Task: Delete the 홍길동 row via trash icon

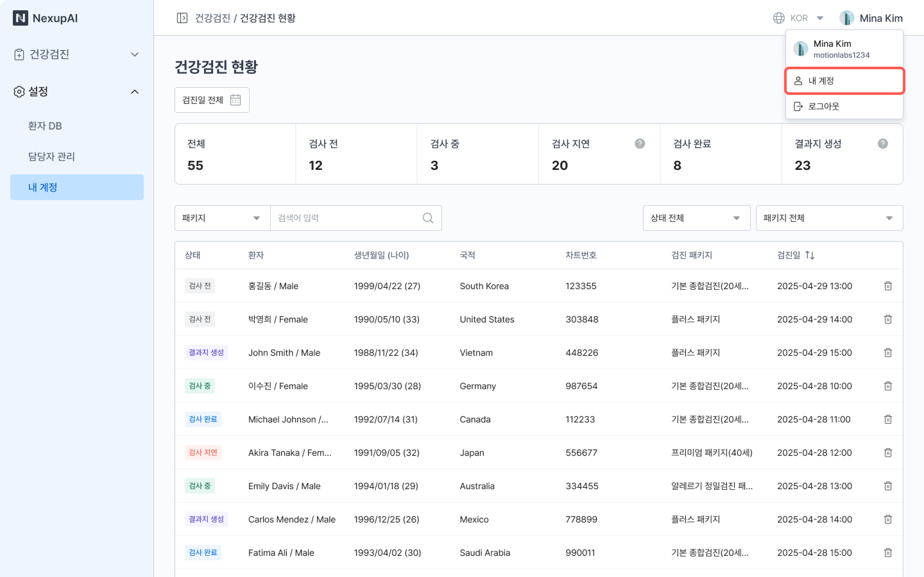Action: pyautogui.click(x=888, y=286)
